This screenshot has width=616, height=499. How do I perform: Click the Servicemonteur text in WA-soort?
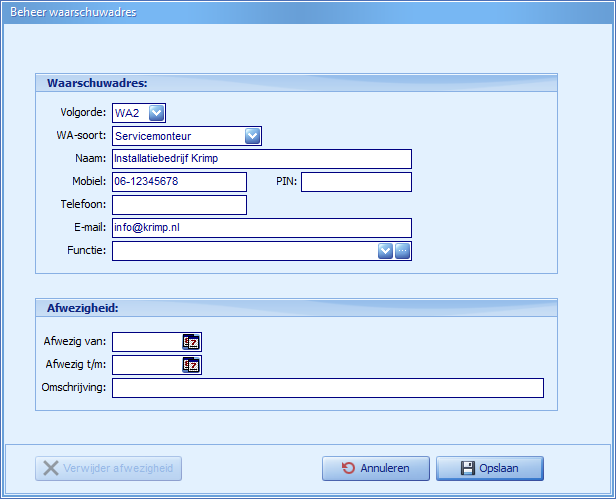coord(153,136)
